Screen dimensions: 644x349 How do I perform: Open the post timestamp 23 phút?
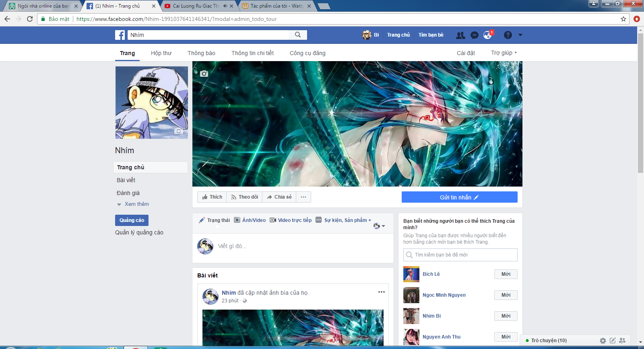[x=230, y=301]
